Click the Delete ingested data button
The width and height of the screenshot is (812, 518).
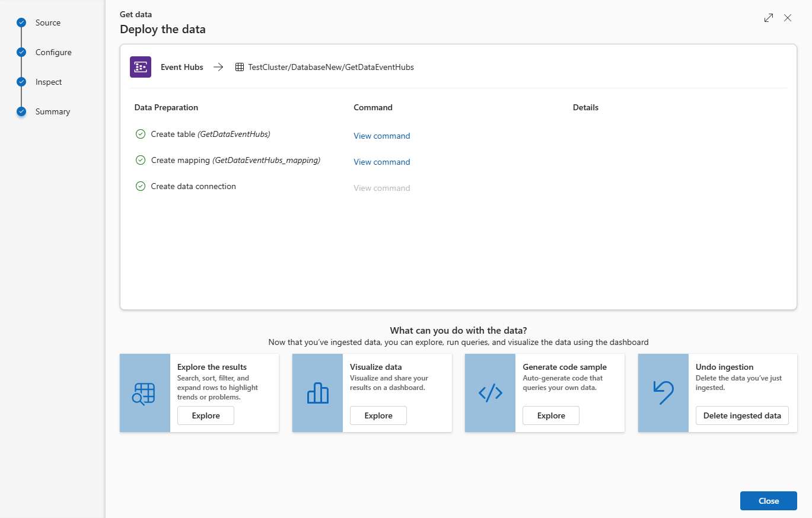click(741, 415)
